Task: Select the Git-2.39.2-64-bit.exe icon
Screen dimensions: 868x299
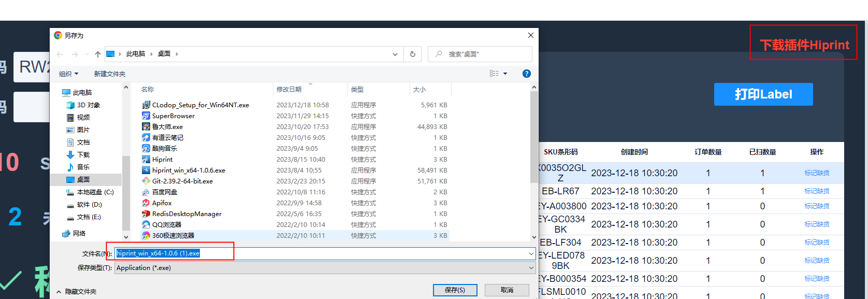Action: 146,181
